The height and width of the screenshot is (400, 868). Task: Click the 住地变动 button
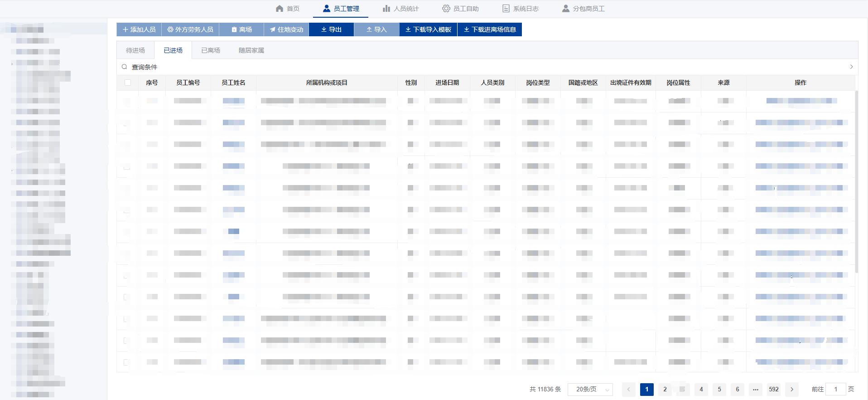click(x=286, y=29)
